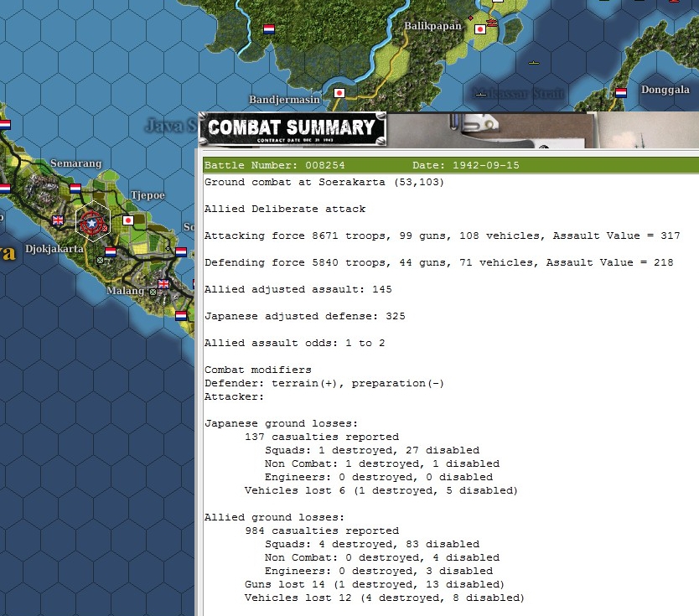Select Dutch flag right of Djokjakarta label
699x616 pixels.
[111, 251]
